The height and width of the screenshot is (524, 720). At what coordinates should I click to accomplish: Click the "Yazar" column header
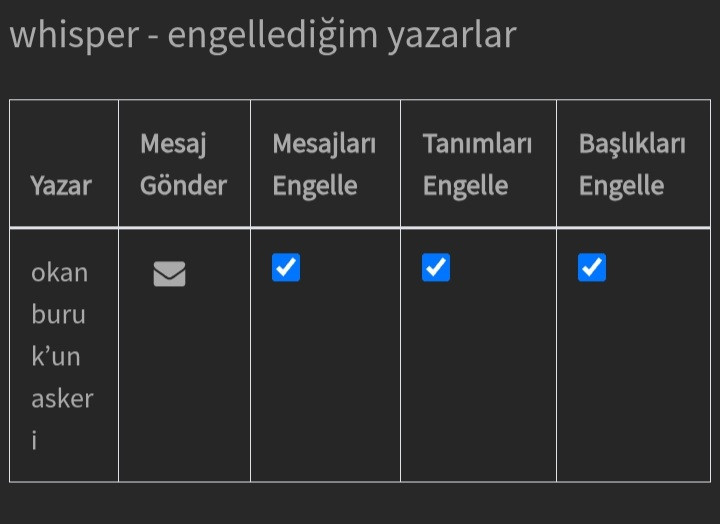(x=61, y=185)
